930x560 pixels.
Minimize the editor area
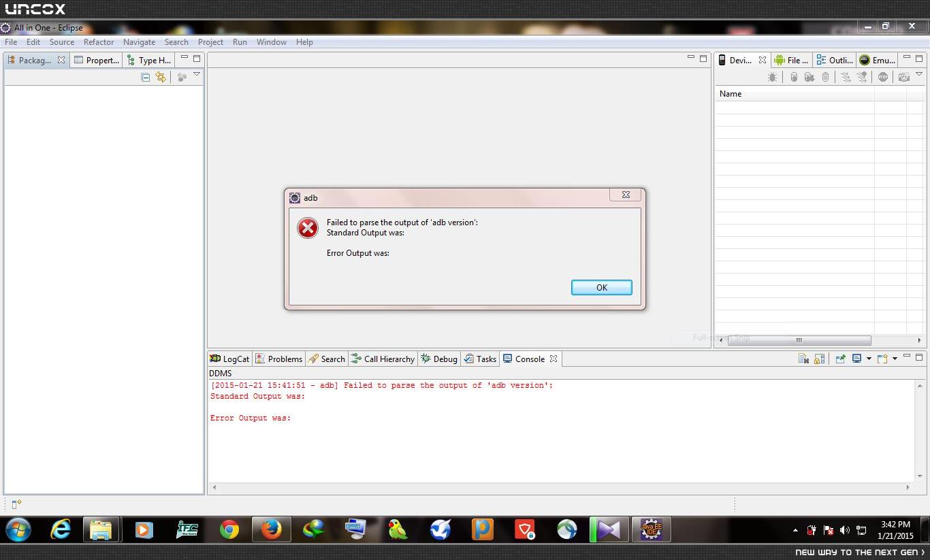[x=690, y=58]
